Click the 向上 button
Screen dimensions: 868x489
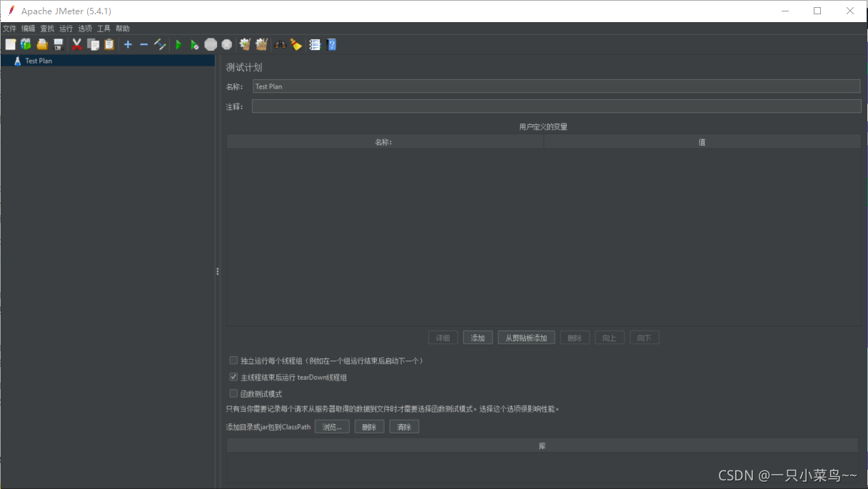pos(610,338)
